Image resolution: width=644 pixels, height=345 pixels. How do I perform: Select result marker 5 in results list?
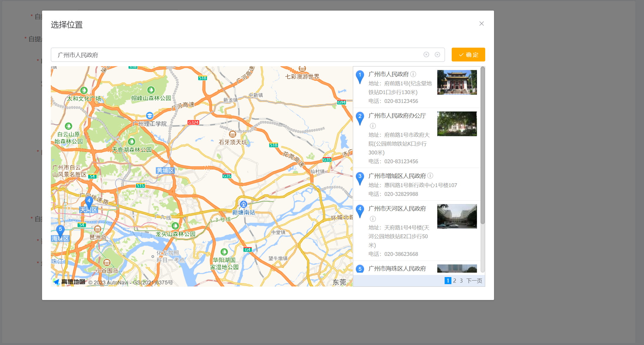(x=360, y=269)
